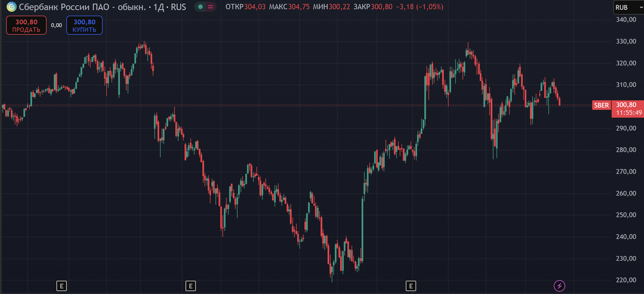Click the 230,00 price axis label
644x294 pixels.
626,259
